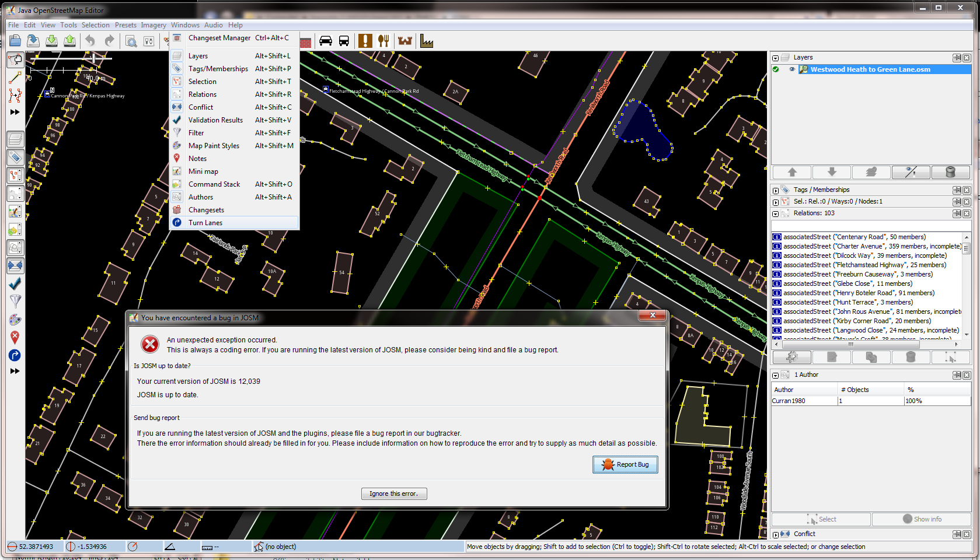
Task: Expand the Selection panel
Action: [x=776, y=202]
